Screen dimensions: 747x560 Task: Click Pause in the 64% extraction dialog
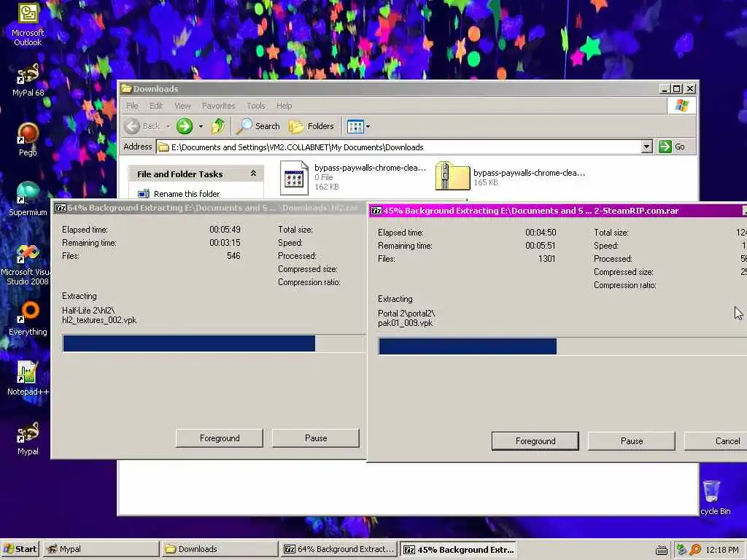pyautogui.click(x=315, y=438)
